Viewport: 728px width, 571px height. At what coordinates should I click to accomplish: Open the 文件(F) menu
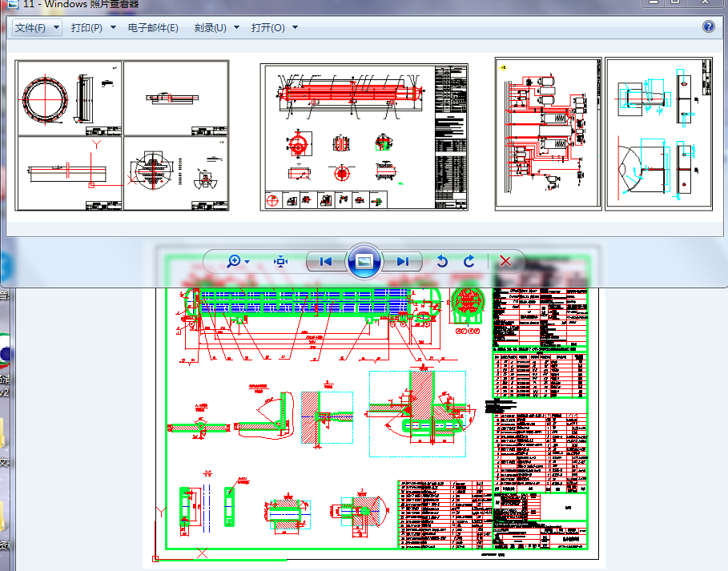coord(30,28)
